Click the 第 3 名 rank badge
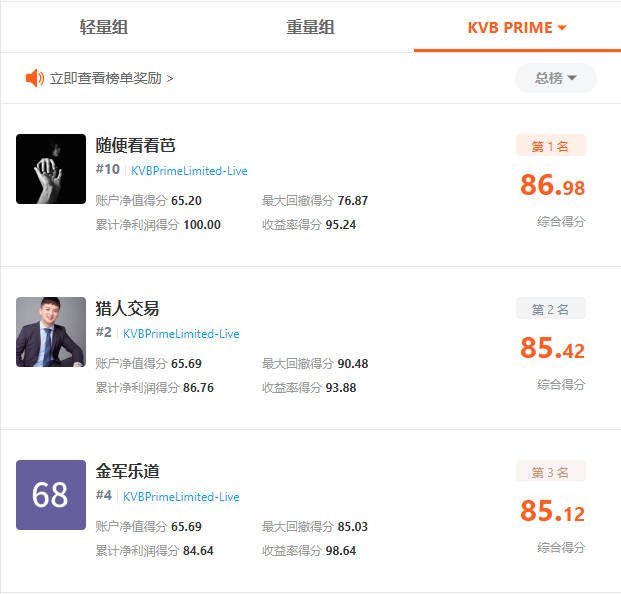Image resolution: width=621 pixels, height=594 pixels. pos(550,472)
